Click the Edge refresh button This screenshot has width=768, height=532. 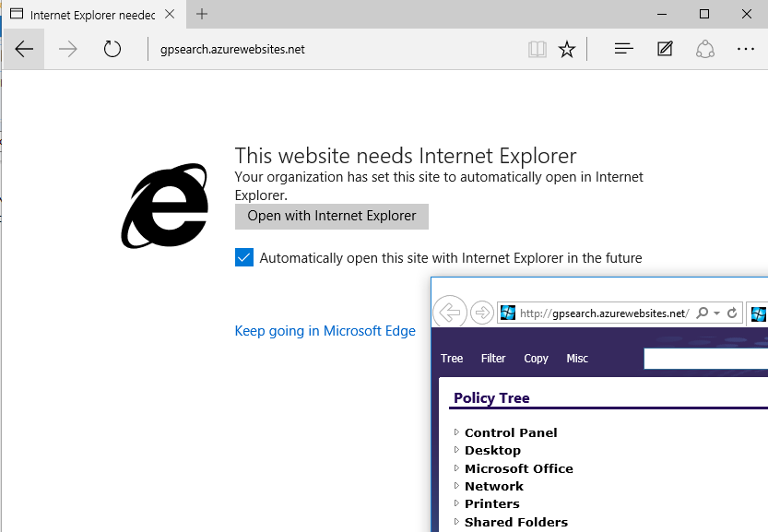coord(112,50)
